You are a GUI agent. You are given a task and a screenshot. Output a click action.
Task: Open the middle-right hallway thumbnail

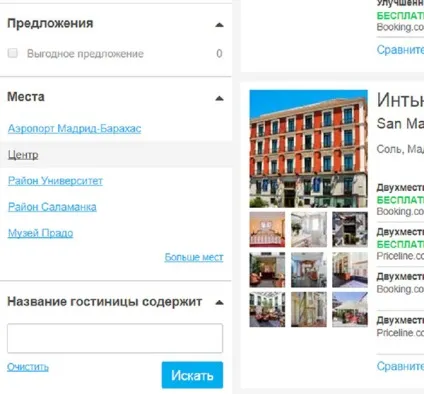pyautogui.click(x=350, y=270)
